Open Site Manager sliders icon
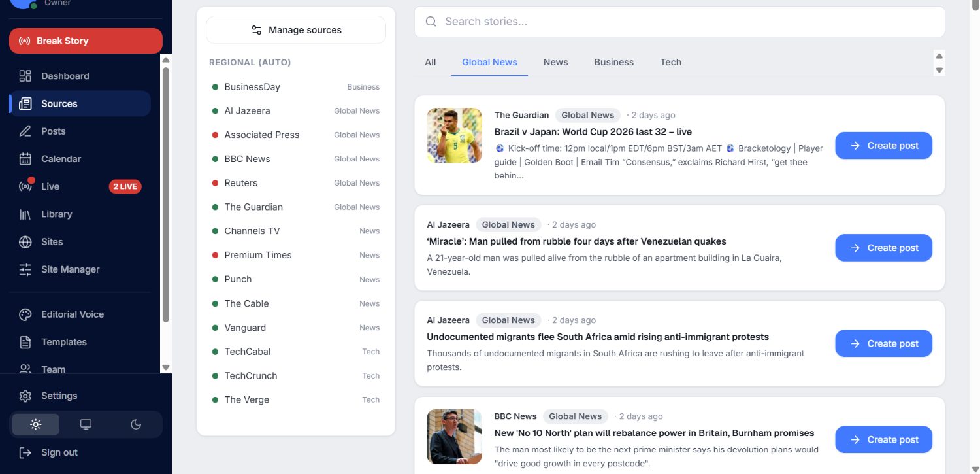Image resolution: width=980 pixels, height=474 pixels. pos(25,269)
